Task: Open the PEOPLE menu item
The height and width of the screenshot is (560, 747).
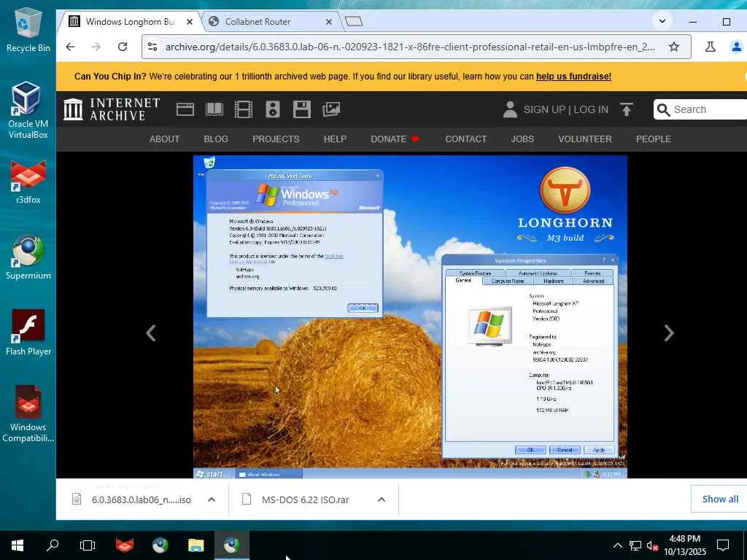Action: point(653,139)
